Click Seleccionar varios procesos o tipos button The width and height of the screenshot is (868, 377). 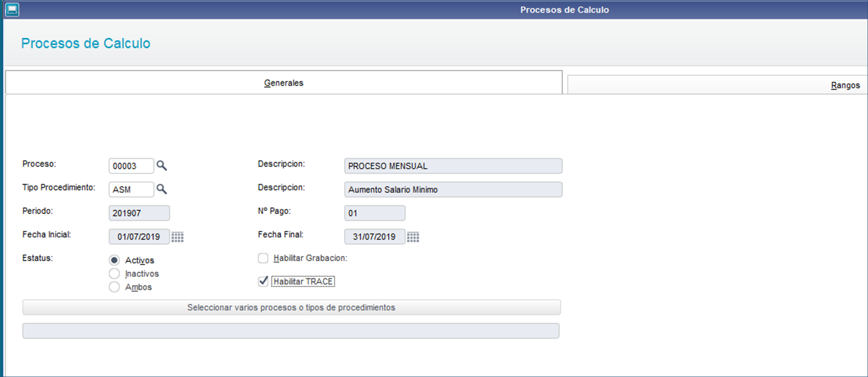(291, 307)
